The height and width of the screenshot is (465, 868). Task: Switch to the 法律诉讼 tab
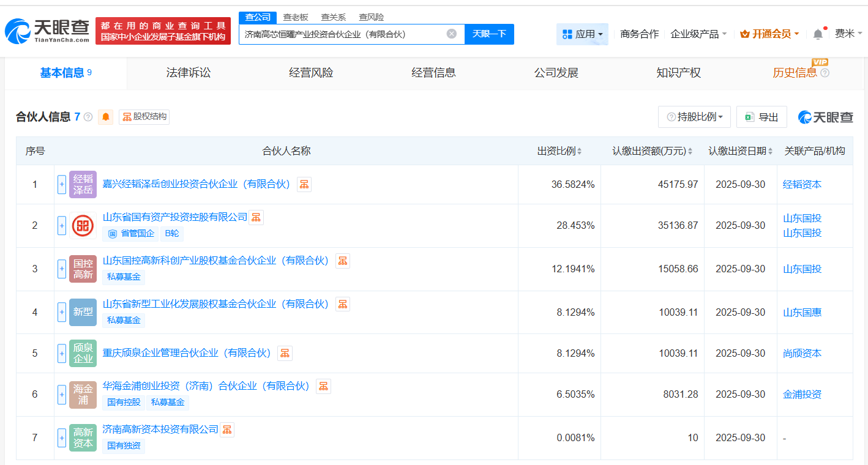pos(187,72)
